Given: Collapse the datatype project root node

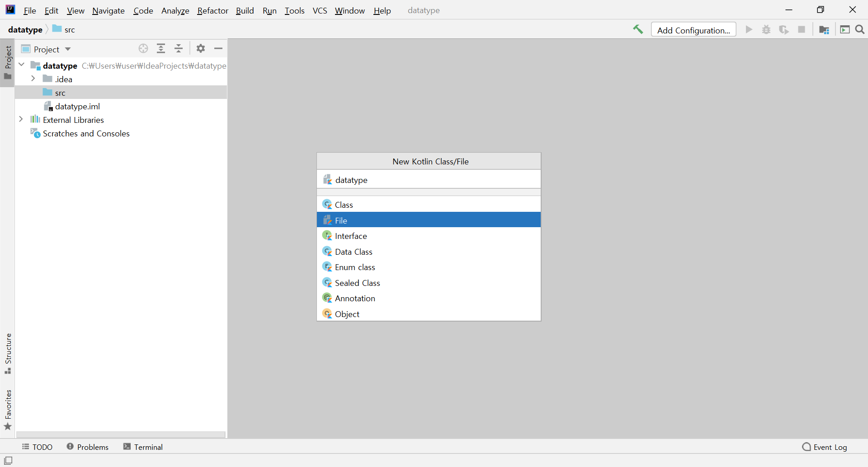Looking at the screenshot, I should [x=21, y=65].
